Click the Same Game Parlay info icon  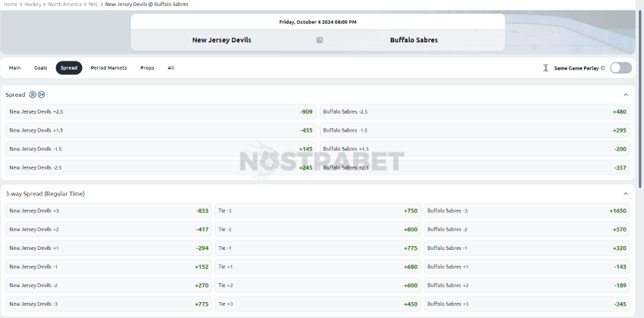[603, 68]
